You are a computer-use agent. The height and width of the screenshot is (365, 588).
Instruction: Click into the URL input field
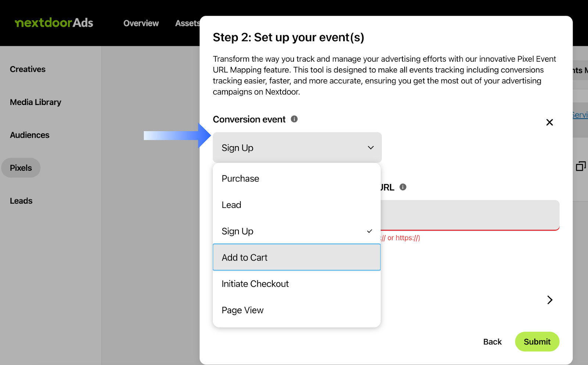470,215
